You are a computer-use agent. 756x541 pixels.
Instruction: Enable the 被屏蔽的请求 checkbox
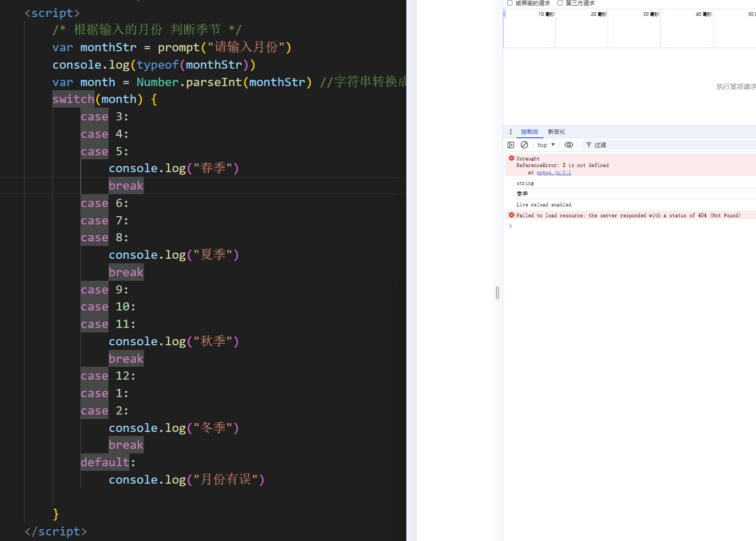click(510, 3)
